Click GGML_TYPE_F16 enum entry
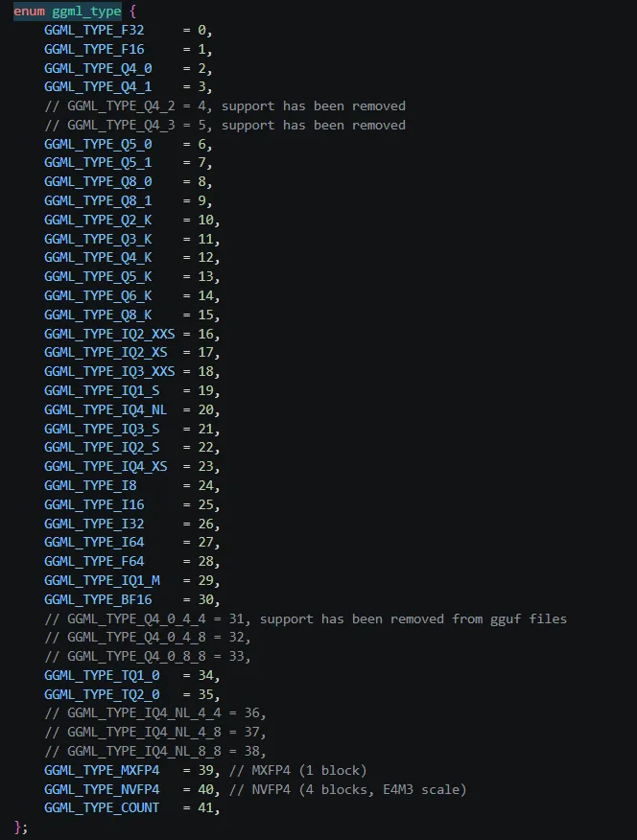 click(94, 49)
